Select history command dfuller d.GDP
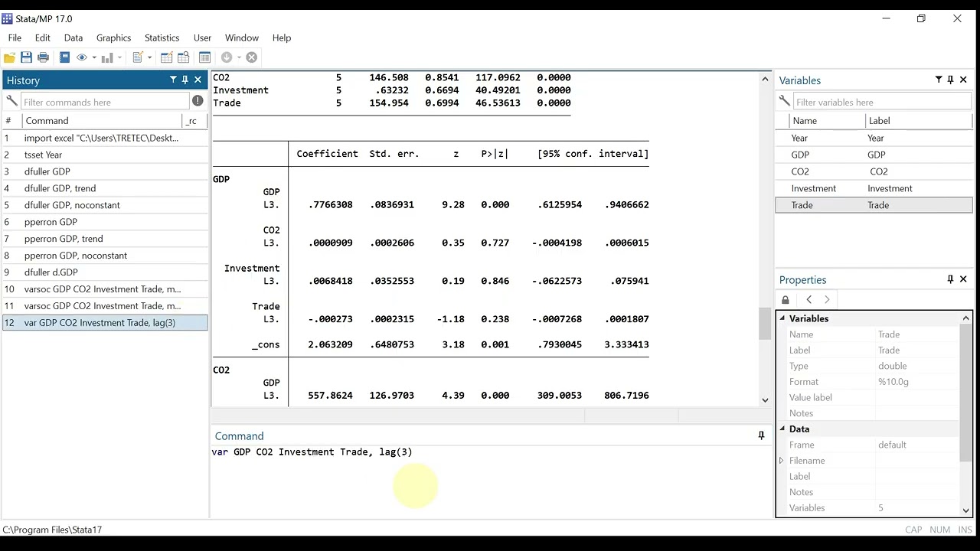Viewport: 980px width, 551px height. coord(105,272)
